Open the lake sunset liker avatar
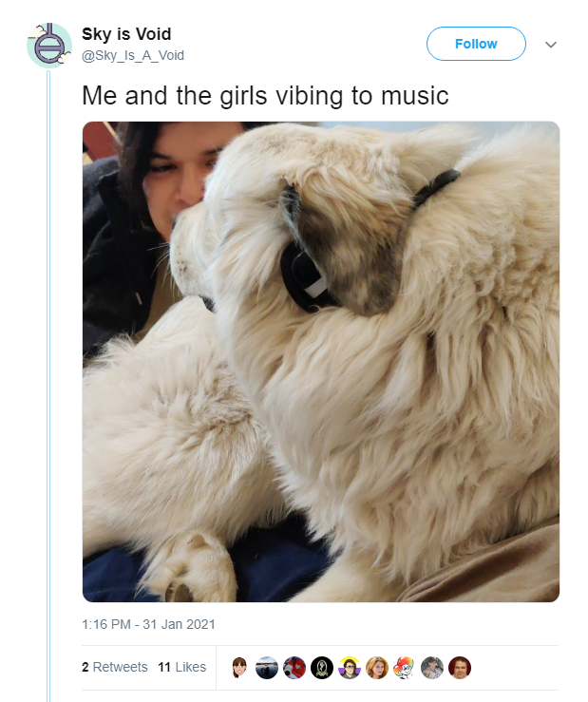This screenshot has height=702, width=588. point(267,668)
